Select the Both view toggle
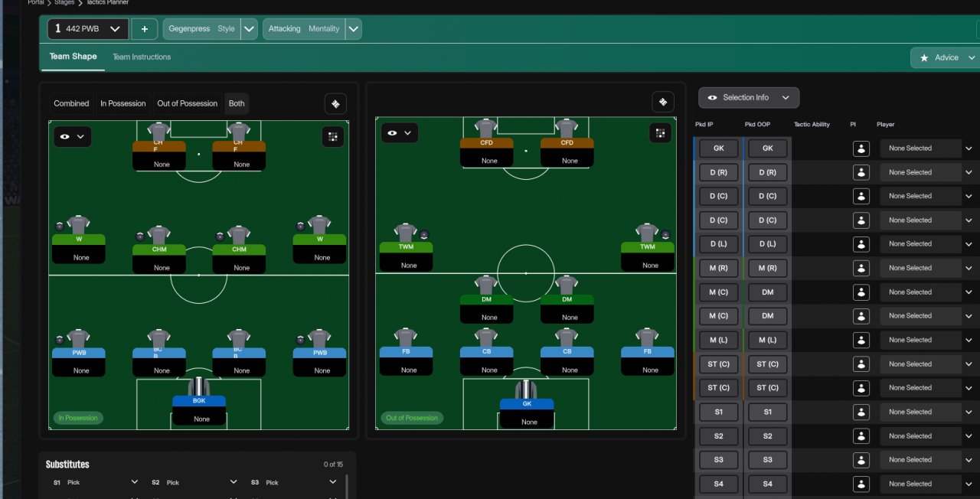 point(237,103)
